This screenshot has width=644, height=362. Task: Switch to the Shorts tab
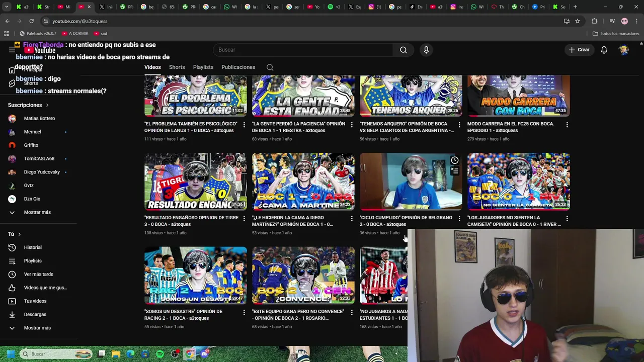[177, 67]
